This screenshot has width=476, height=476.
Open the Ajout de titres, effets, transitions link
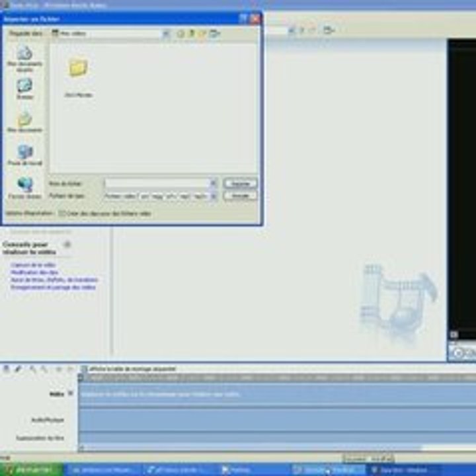pos(54,280)
